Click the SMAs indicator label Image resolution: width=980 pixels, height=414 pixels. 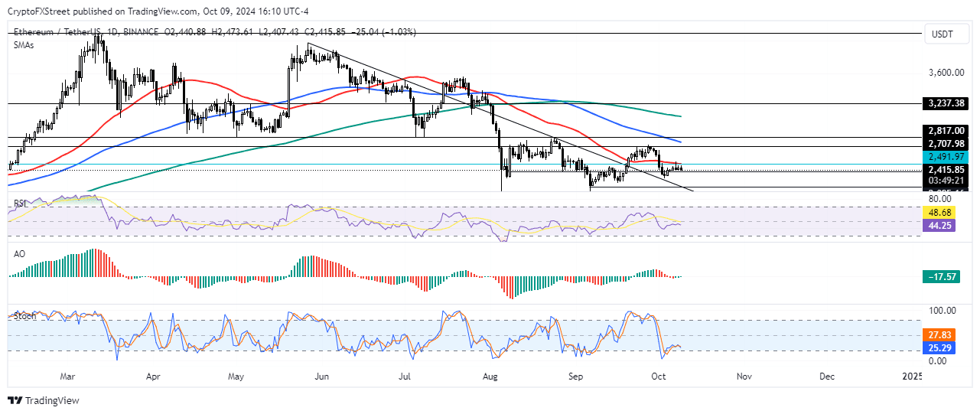point(24,45)
